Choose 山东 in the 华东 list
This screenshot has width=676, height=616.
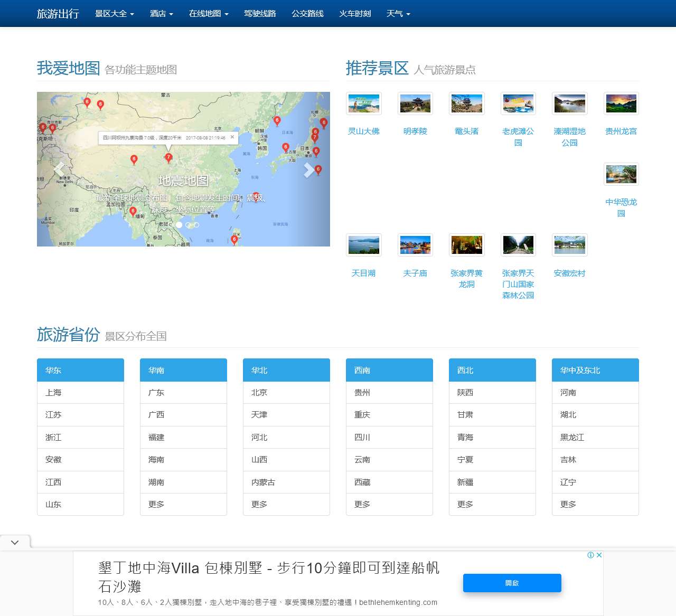pos(80,505)
